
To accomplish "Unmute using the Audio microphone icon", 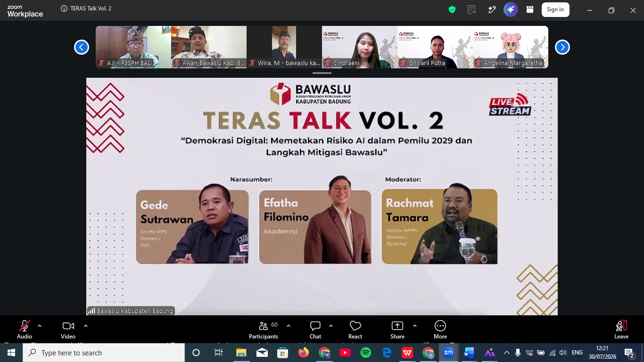I will 24,326.
